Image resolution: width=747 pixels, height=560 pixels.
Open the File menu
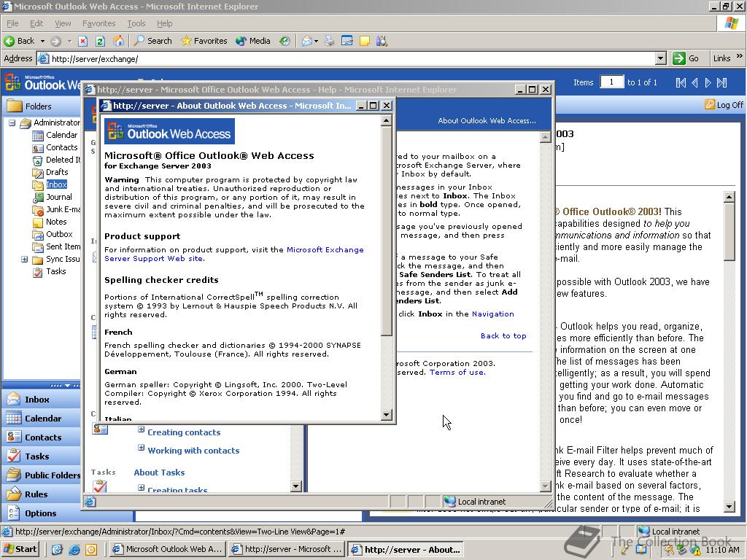tap(12, 23)
